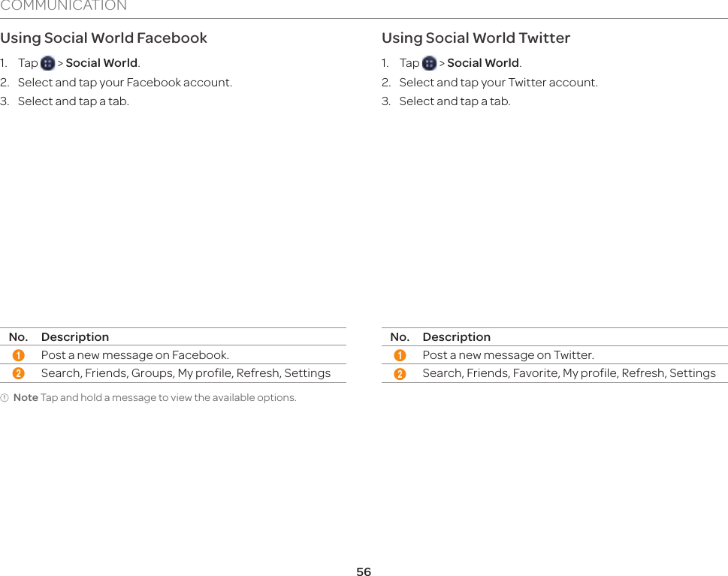Click the bold 'Social World' in Facebook steps
This screenshot has height=576, width=728.
tap(101, 63)
